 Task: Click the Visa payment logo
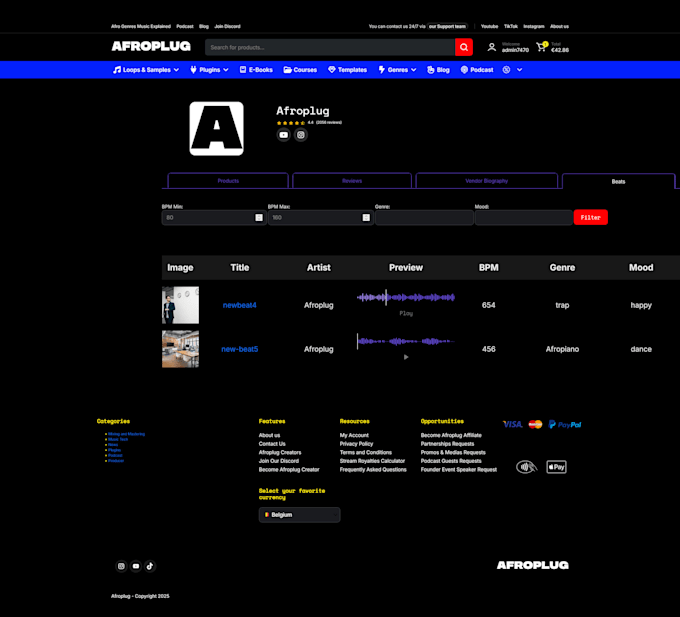point(513,424)
